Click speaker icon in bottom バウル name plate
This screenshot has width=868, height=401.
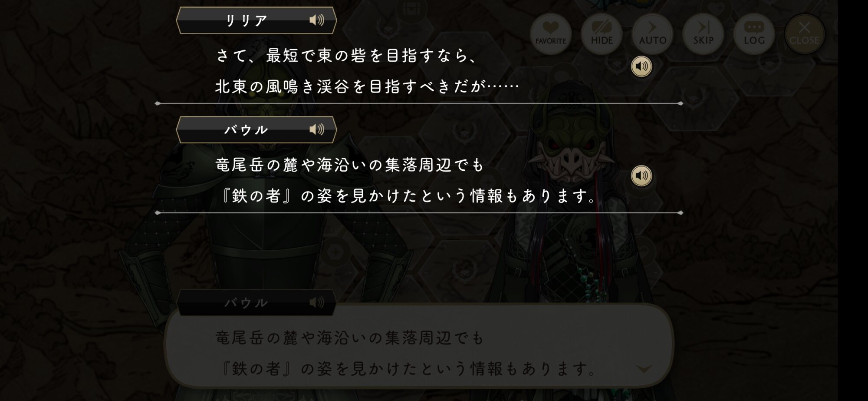[317, 302]
